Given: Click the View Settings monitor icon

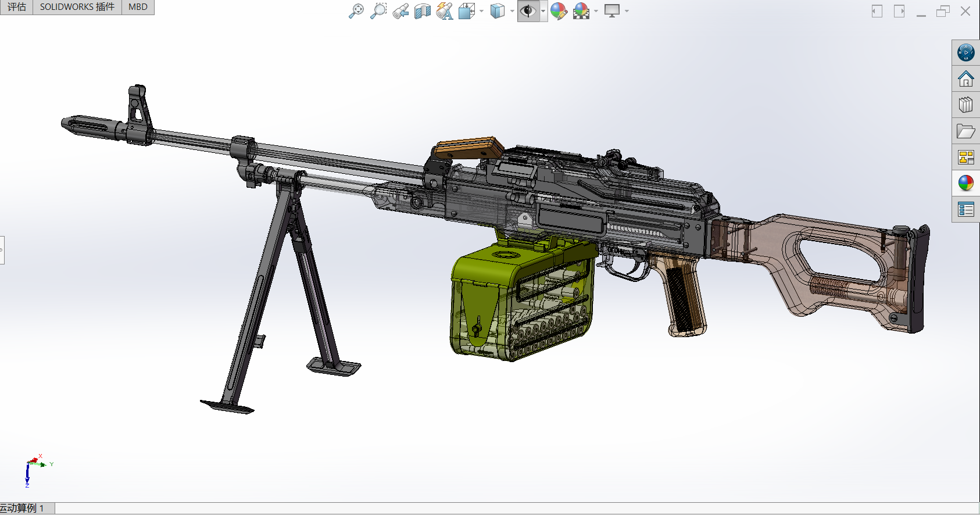Looking at the screenshot, I should [x=612, y=11].
